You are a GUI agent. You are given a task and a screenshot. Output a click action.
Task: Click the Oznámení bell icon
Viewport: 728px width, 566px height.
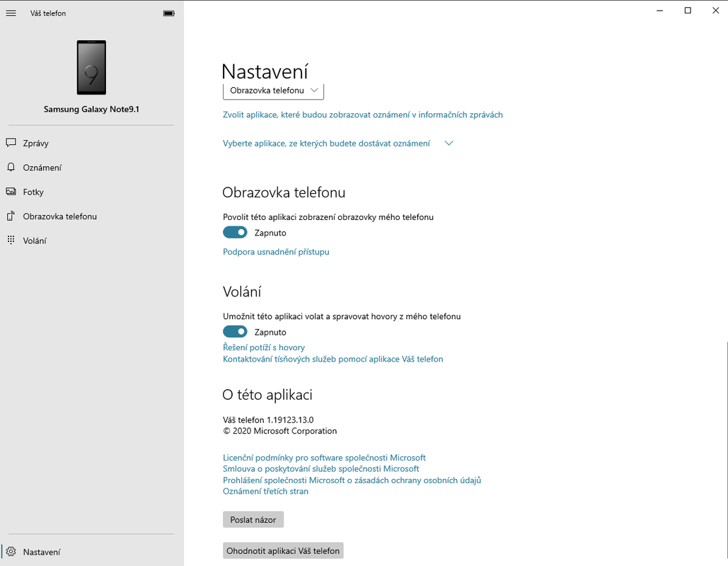(x=11, y=167)
